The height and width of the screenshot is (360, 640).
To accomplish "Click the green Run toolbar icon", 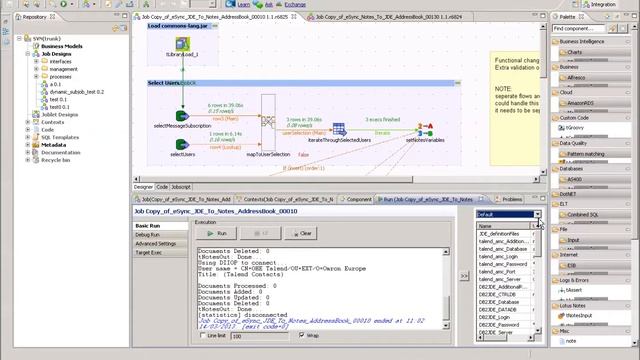I will pos(63,4).
